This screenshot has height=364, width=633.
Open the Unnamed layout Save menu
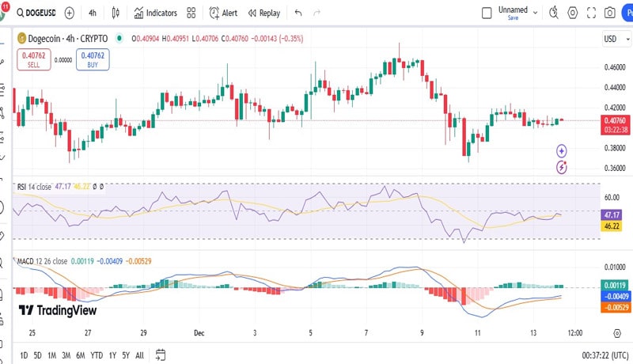513,13
